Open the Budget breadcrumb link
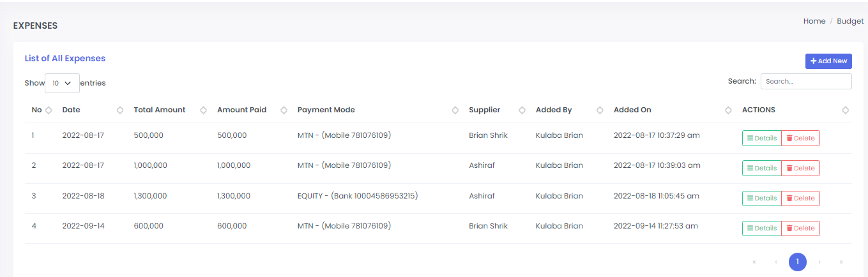This screenshot has width=868, height=277. (x=850, y=21)
